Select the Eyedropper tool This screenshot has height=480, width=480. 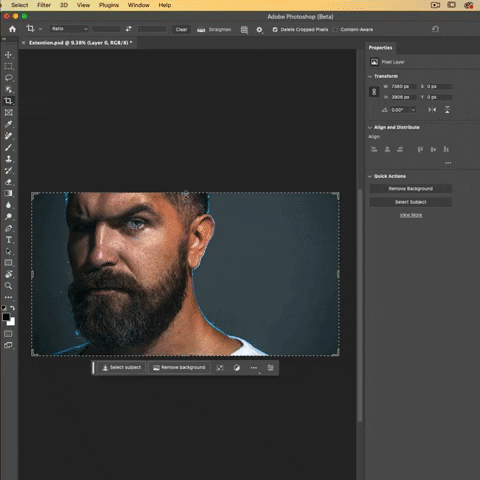click(9, 124)
